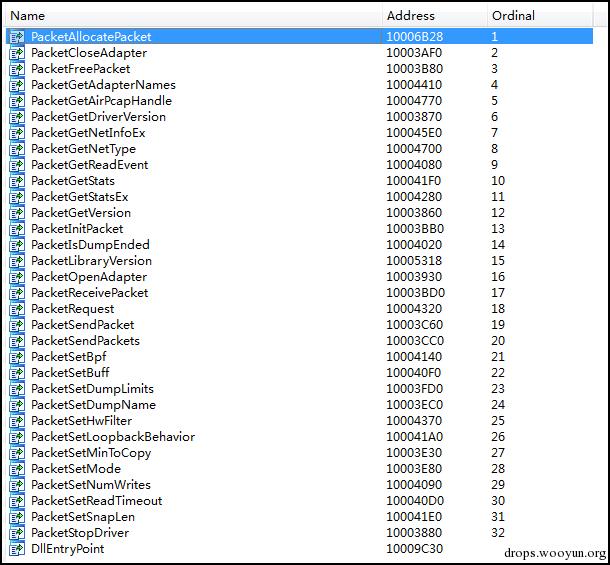Select the PacketStopDriver function name
610x565 pixels.
click(x=80, y=532)
